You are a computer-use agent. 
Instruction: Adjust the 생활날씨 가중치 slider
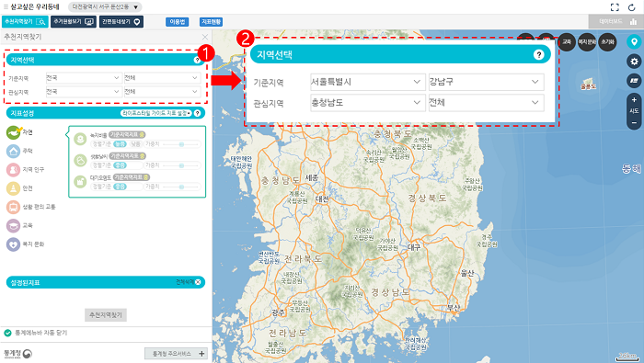point(180,165)
